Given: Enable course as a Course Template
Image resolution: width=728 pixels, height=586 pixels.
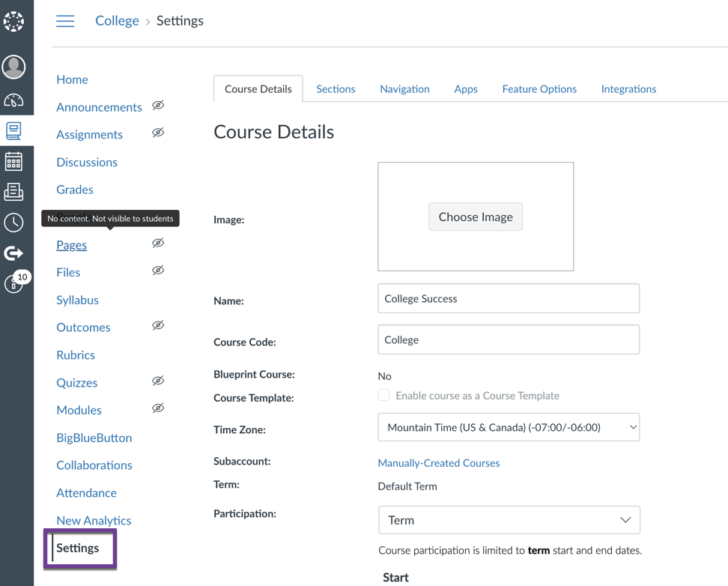Looking at the screenshot, I should [x=383, y=395].
